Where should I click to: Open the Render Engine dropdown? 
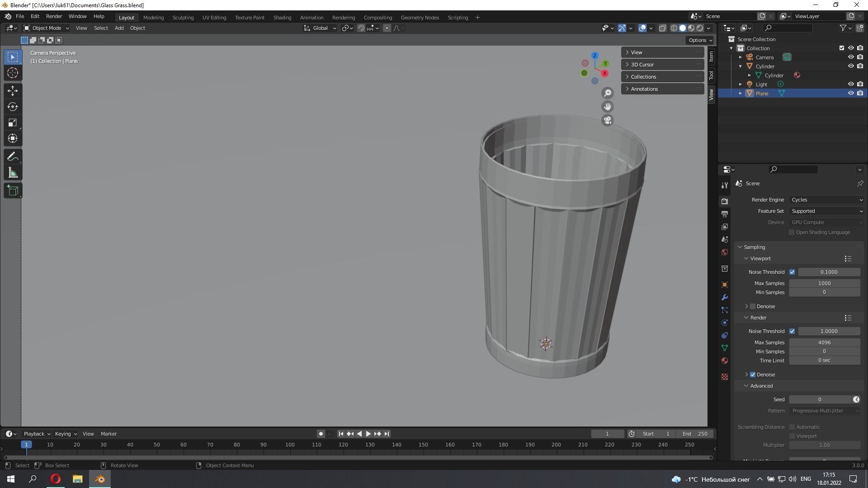point(826,200)
